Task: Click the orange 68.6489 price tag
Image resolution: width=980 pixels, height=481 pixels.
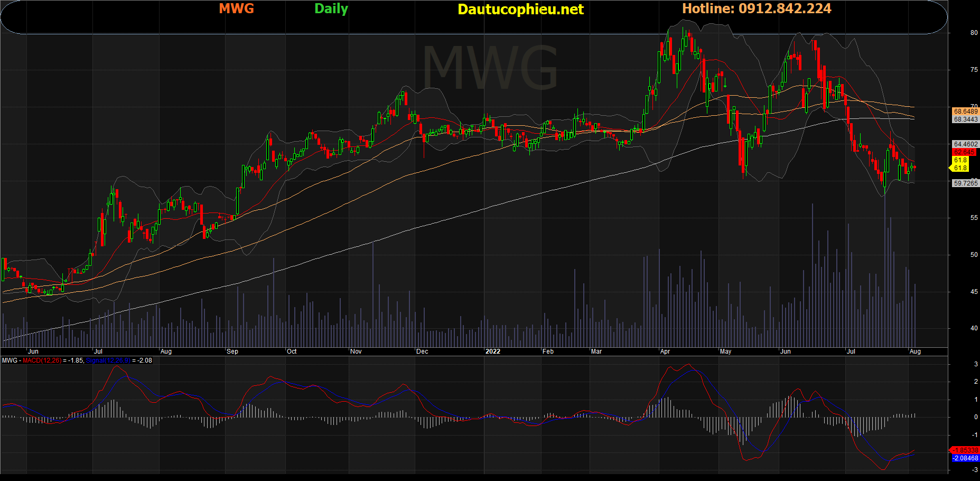Action: coord(965,112)
